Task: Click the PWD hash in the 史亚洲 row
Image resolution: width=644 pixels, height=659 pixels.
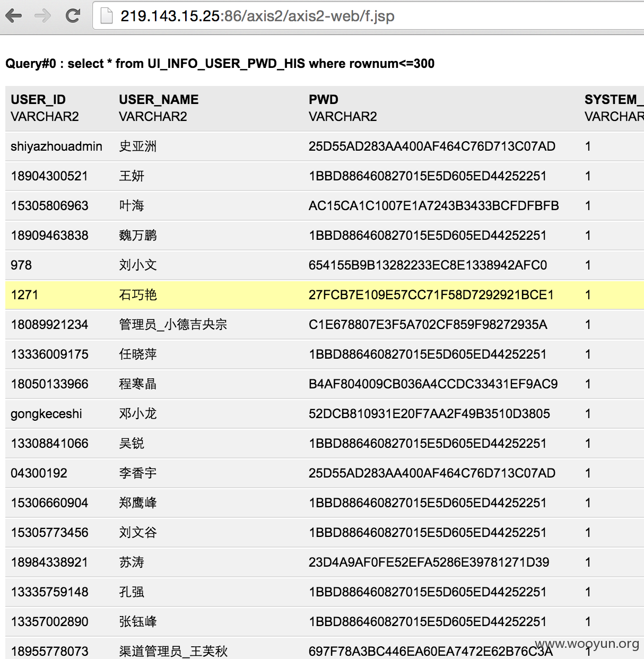Action: (432, 146)
